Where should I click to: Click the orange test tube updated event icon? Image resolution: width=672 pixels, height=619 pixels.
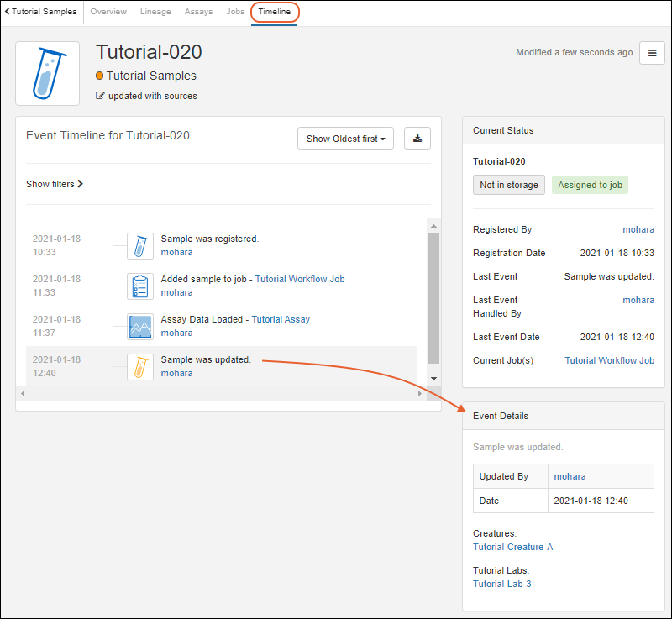point(140,367)
